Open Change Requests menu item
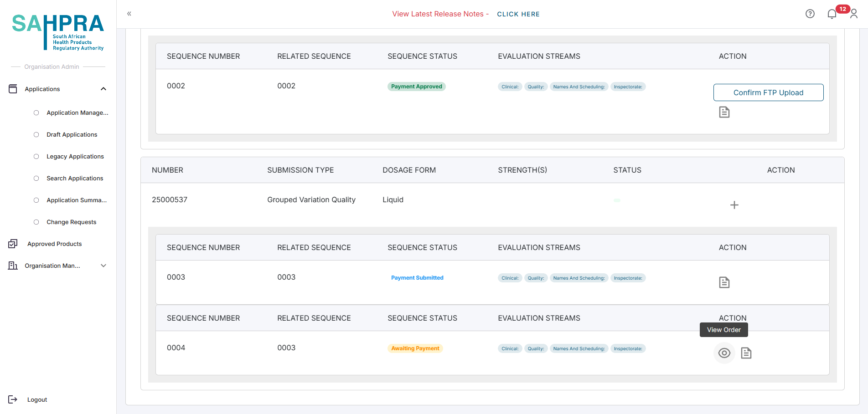Screen dimensions: 868x414 coord(71,222)
